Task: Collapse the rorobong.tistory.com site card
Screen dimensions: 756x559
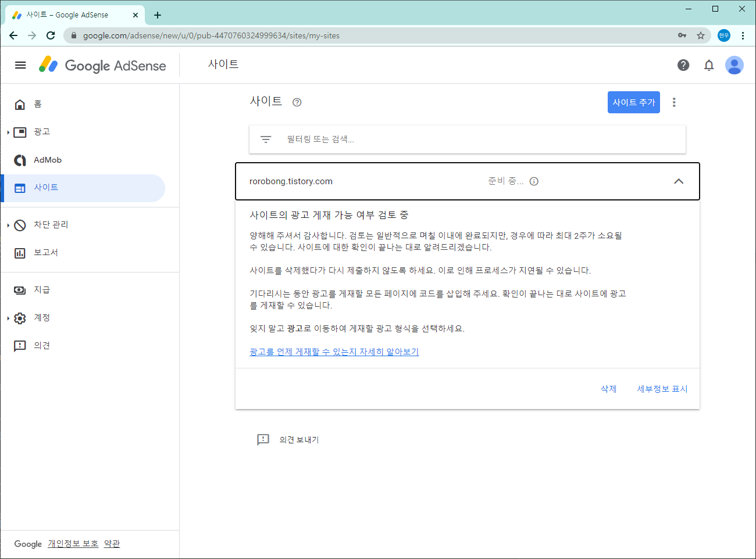Action: [x=678, y=181]
